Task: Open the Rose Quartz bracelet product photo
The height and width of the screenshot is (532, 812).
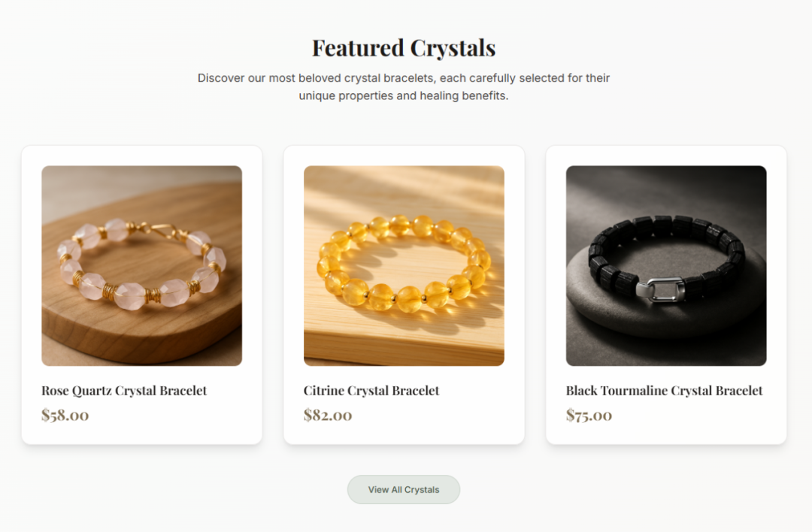Action: (141, 265)
